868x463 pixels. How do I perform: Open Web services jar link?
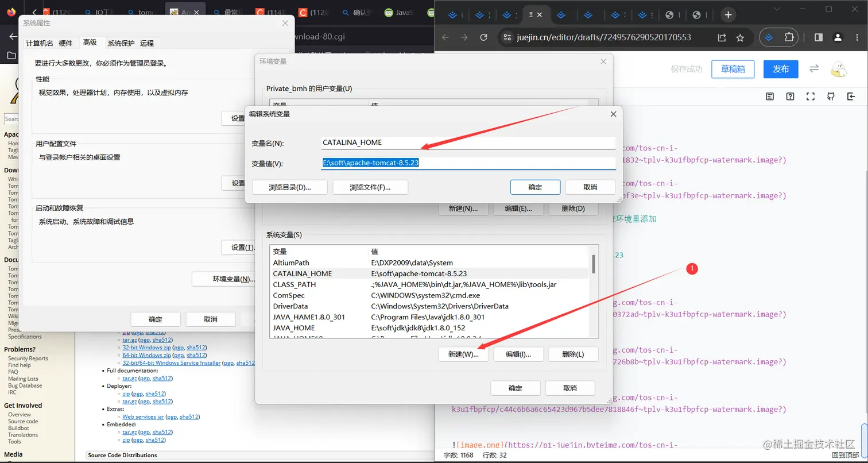(x=144, y=416)
